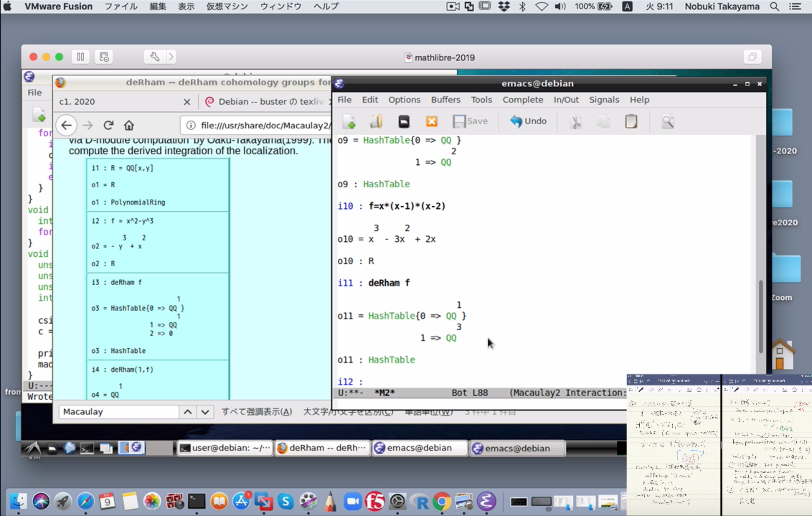Click the left handwritten notes thumbnail at bottom right
Image resolution: width=812 pixels, height=516 pixels.
point(674,445)
